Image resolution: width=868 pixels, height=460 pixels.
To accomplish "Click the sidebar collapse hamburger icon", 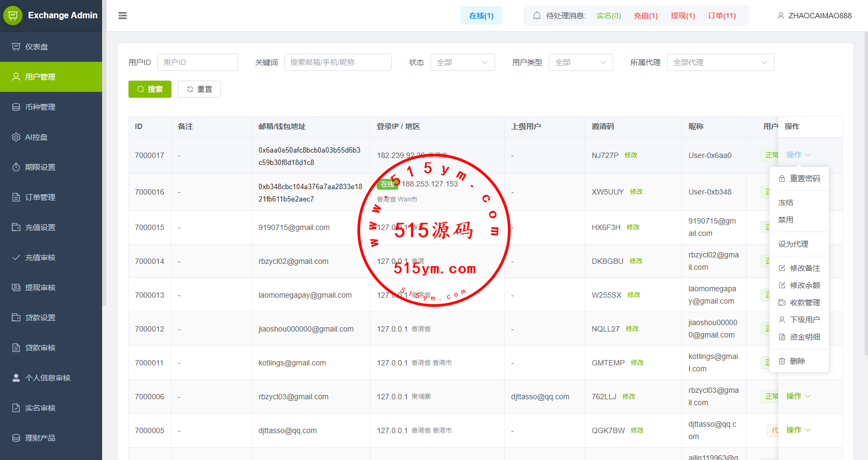I will pos(123,16).
